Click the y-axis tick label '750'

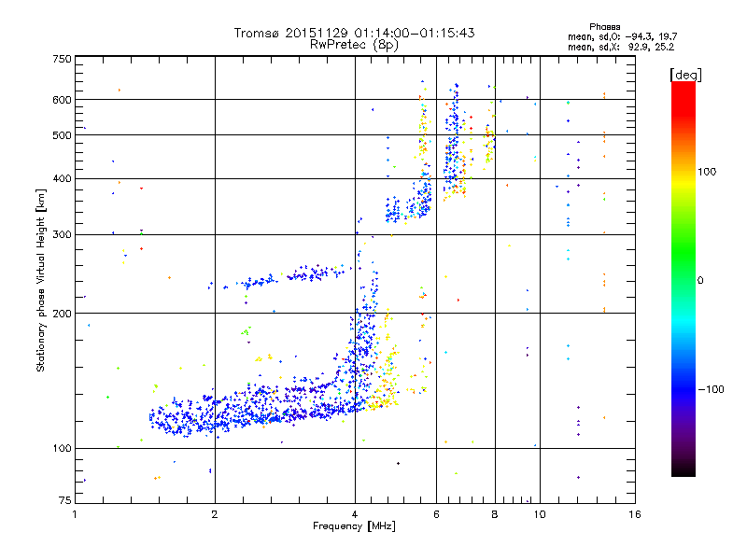(62, 59)
